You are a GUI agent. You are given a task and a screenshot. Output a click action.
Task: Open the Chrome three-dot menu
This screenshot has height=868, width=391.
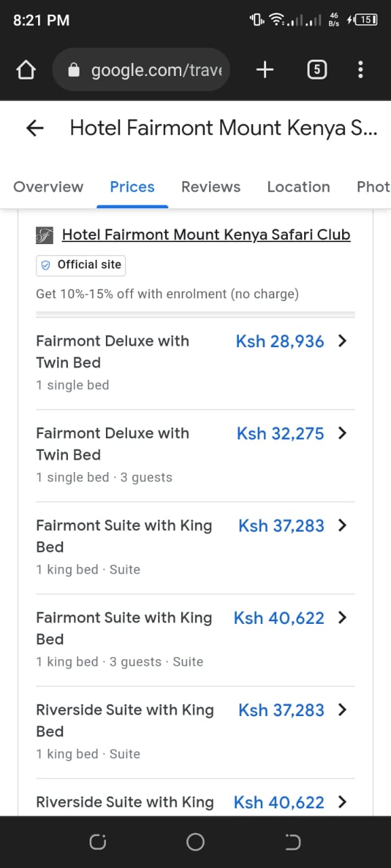(360, 69)
